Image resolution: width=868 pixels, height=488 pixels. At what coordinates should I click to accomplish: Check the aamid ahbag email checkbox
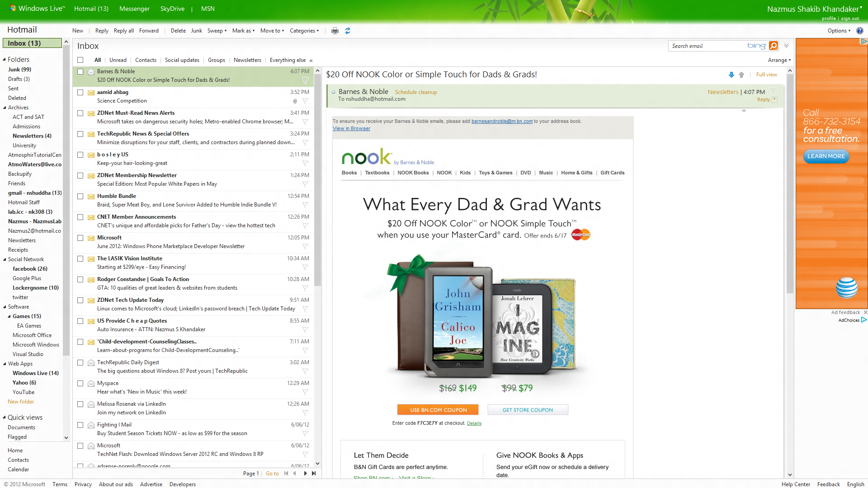point(80,92)
